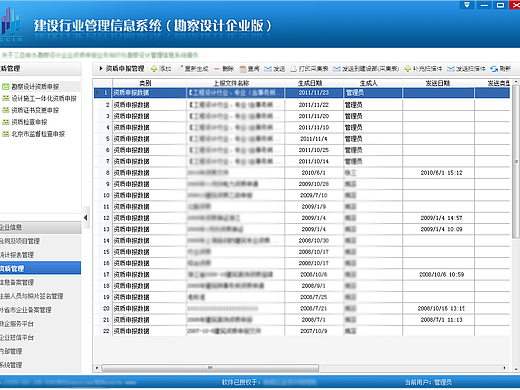Viewport: 520px width, 390px height.
Task: Open 勘察设计资质申报 in the left tree
Action: coord(35,87)
